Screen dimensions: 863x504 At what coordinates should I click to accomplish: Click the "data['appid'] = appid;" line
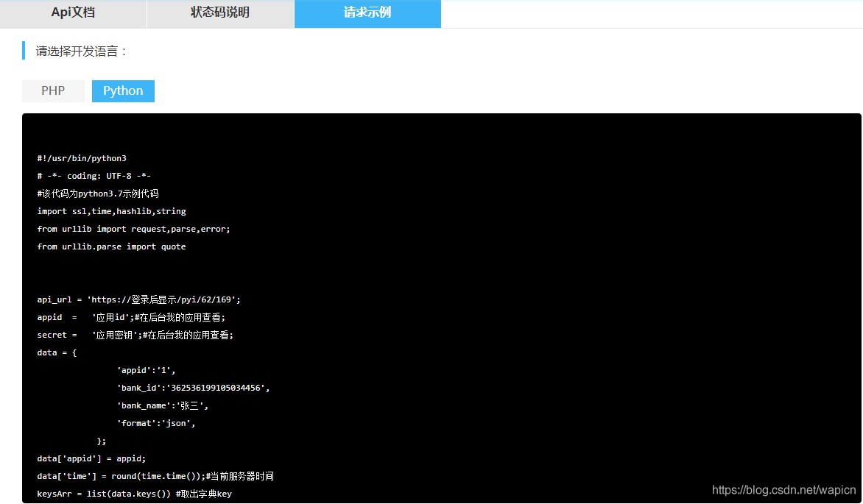(x=91, y=459)
